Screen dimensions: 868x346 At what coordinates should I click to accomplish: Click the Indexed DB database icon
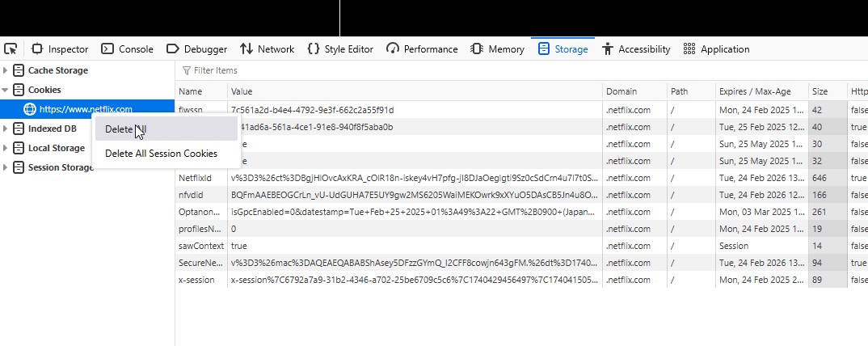(19, 129)
